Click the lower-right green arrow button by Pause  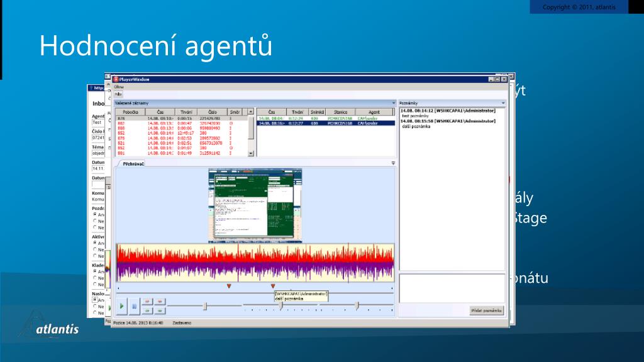[x=160, y=310]
